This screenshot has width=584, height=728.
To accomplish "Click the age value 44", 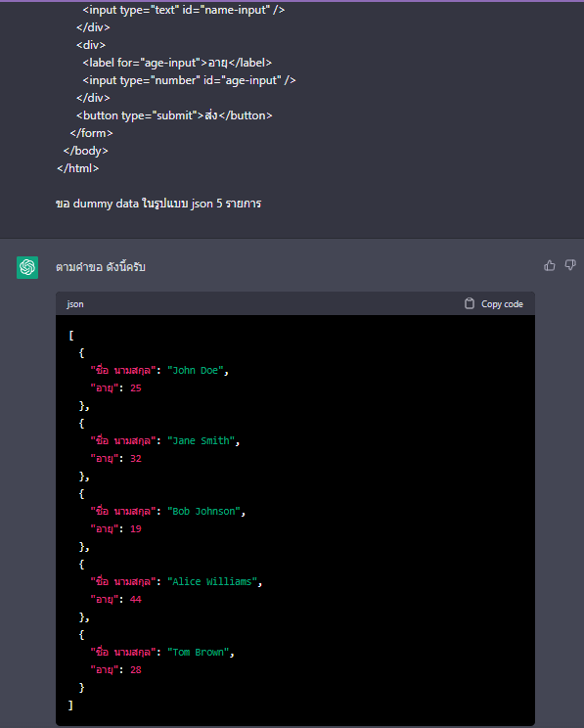I will tap(136, 600).
